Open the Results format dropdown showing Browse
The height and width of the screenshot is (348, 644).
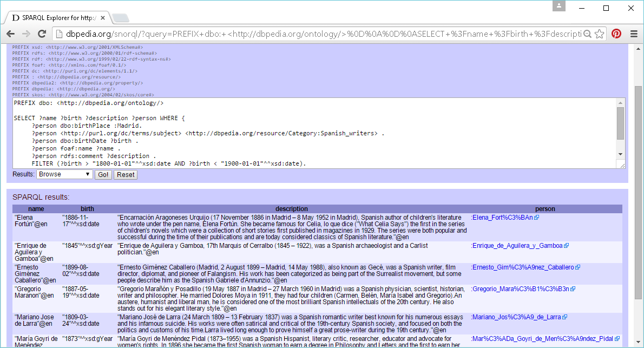coord(64,174)
